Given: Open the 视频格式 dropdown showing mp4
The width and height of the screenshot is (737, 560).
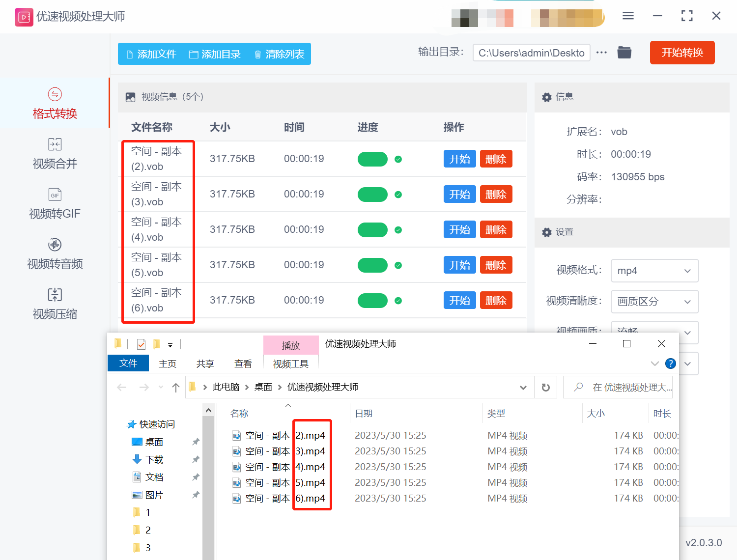Looking at the screenshot, I should tap(654, 271).
